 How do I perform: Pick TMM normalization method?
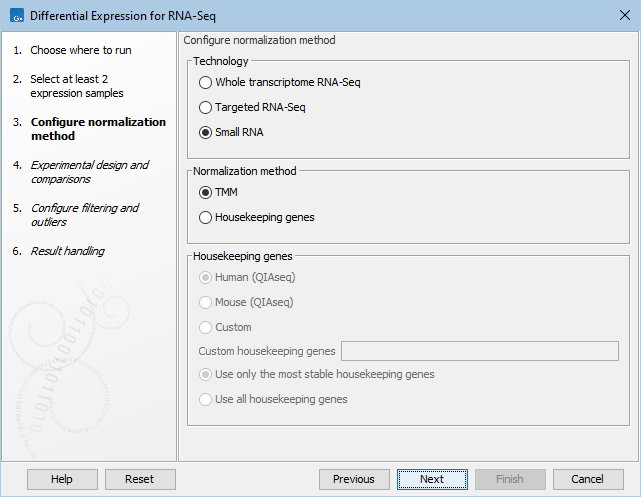click(206, 192)
